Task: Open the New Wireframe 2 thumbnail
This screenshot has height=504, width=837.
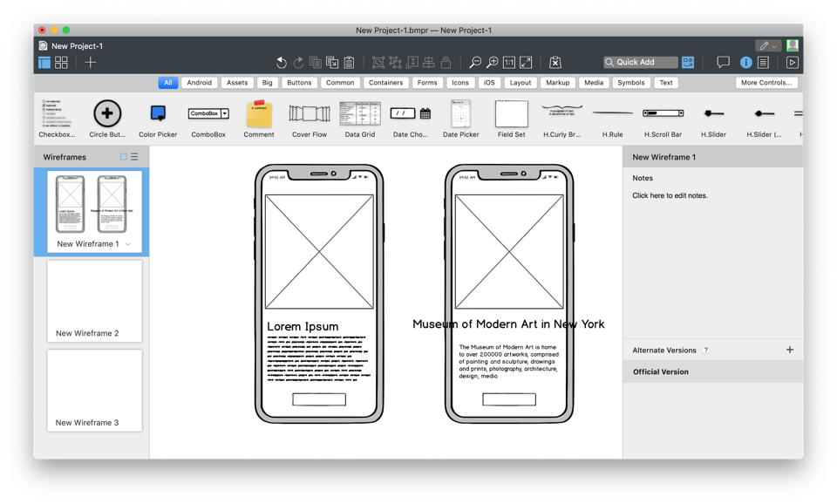Action: point(94,300)
